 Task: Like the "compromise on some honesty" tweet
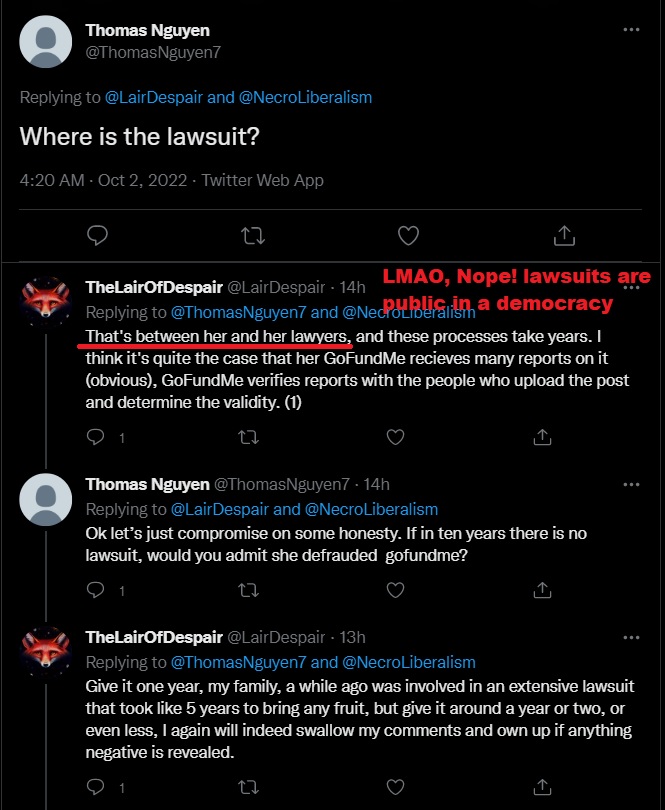[x=395, y=591]
